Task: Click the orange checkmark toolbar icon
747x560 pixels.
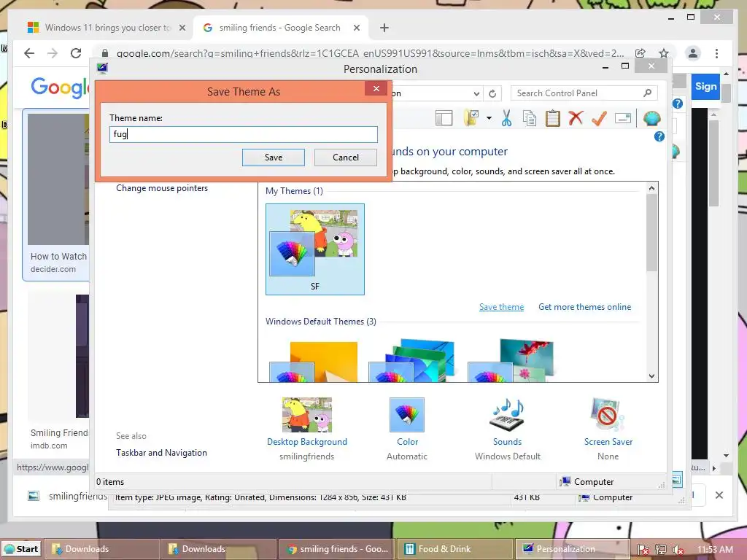Action: (x=599, y=118)
